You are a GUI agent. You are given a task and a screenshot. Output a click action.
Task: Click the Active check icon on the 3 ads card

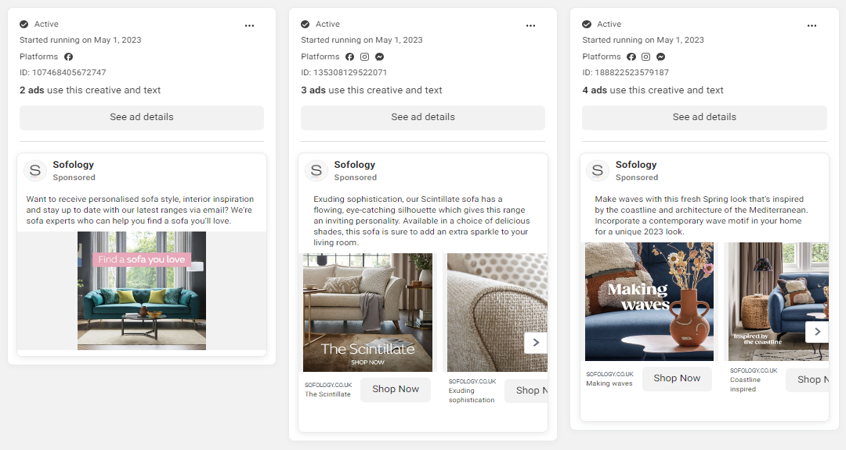[x=305, y=24]
